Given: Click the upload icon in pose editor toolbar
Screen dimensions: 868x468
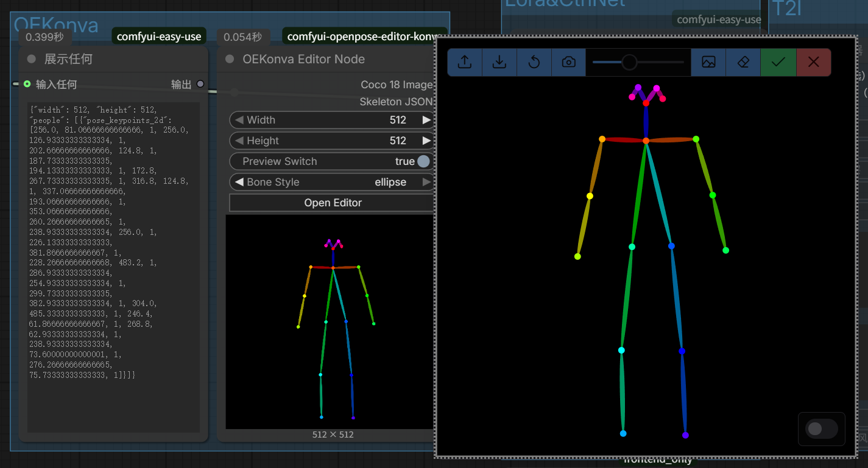Looking at the screenshot, I should pyautogui.click(x=465, y=62).
